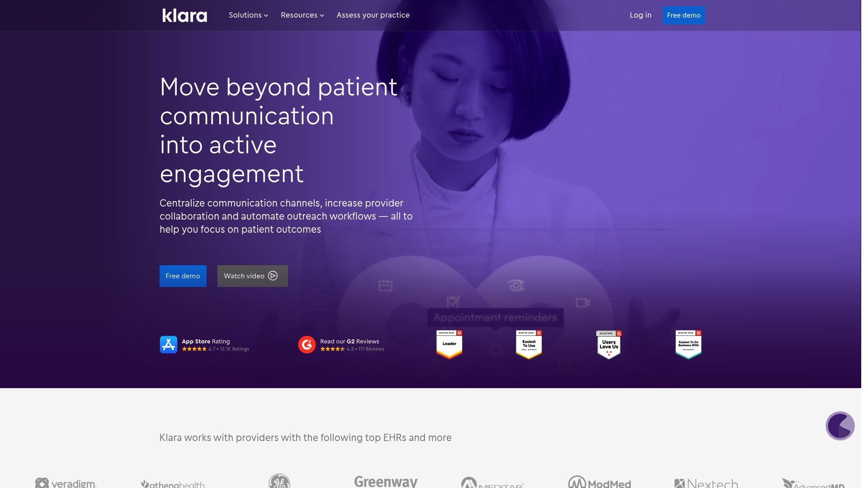The width and height of the screenshot is (868, 488).
Task: Open the purple chat widget bubble
Action: point(840,426)
